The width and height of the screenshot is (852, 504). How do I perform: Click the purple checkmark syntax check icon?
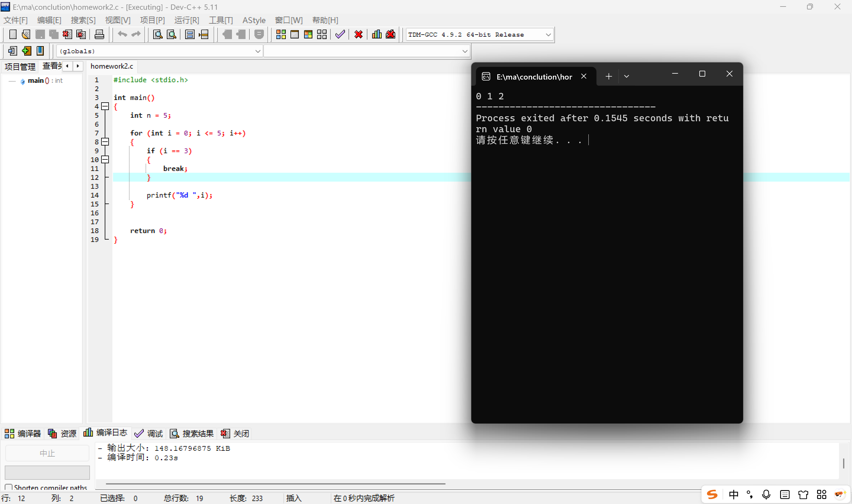pos(340,34)
